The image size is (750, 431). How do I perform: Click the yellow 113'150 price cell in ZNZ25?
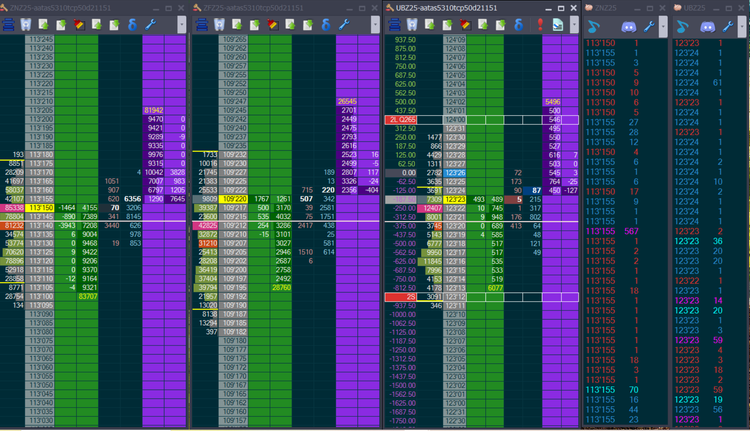click(x=41, y=208)
